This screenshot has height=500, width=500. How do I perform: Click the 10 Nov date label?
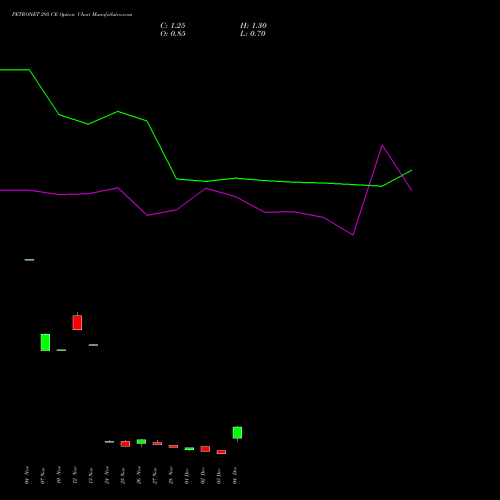pos(59,475)
